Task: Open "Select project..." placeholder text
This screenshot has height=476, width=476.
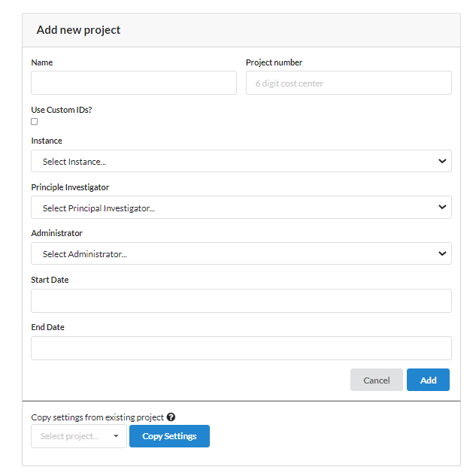Action: (x=69, y=436)
